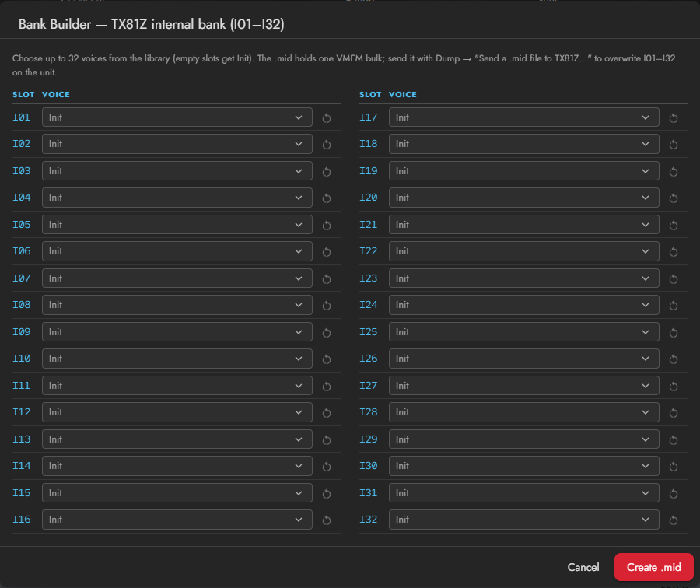Reset slot I01 voice with circular arrow icon
This screenshot has width=700, height=588.
click(327, 118)
